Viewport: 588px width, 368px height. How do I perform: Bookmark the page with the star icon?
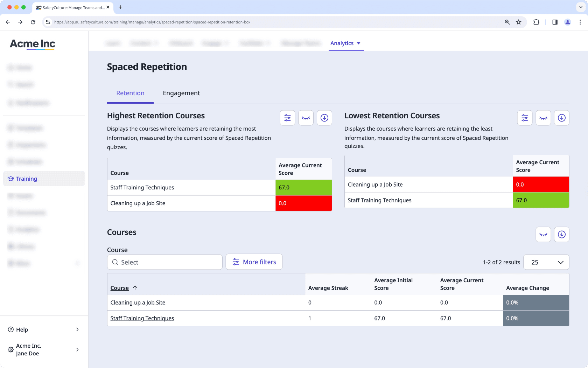coord(518,22)
